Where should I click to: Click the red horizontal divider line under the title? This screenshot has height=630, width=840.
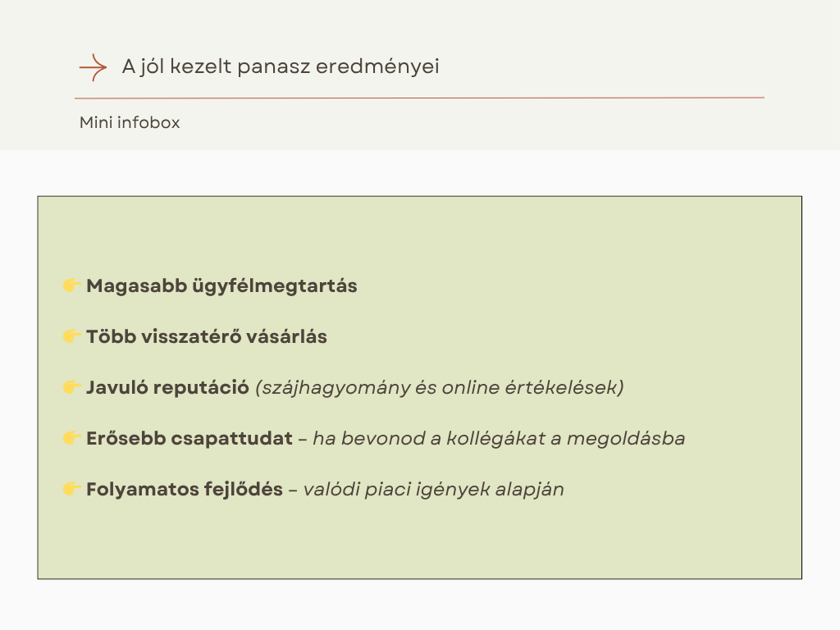tap(419, 98)
